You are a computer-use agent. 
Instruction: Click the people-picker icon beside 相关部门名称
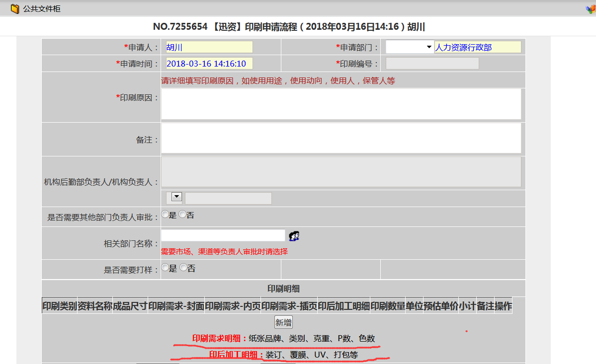(294, 235)
